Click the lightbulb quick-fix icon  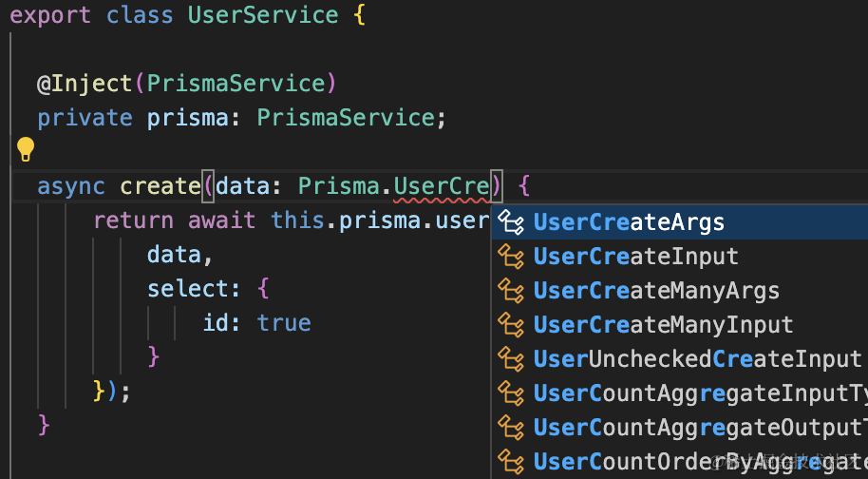[x=25, y=149]
